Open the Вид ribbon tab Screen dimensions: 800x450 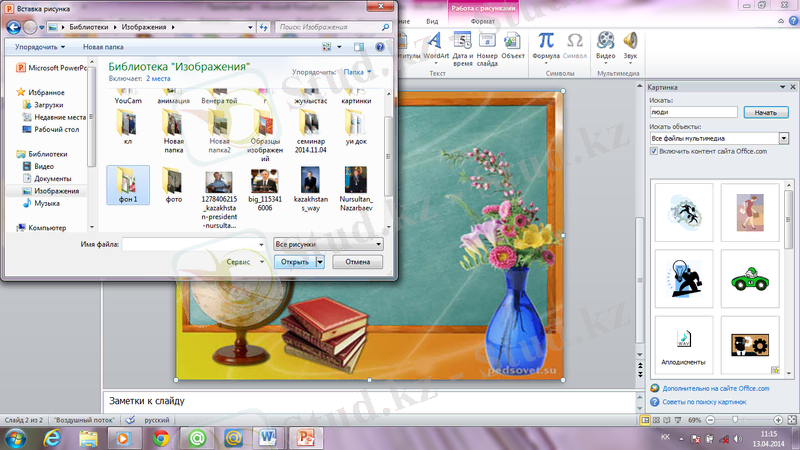click(432, 20)
